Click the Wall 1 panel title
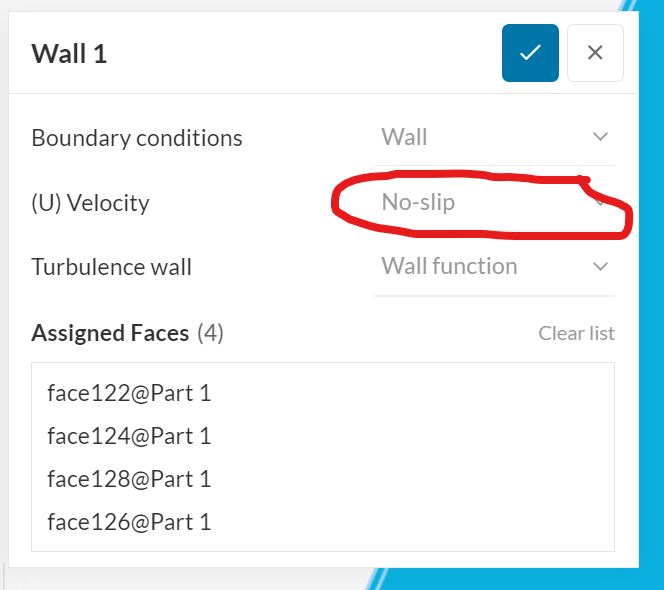 pyautogui.click(x=69, y=53)
